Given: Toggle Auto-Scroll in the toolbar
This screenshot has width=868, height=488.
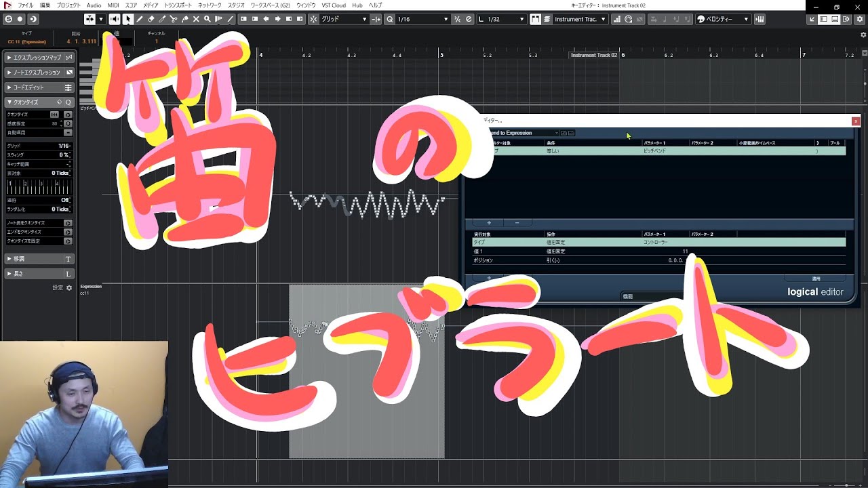Looking at the screenshot, I should click(90, 19).
